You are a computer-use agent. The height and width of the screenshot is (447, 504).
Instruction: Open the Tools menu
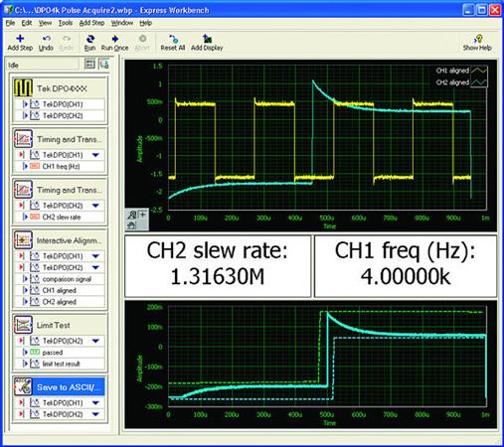66,23
